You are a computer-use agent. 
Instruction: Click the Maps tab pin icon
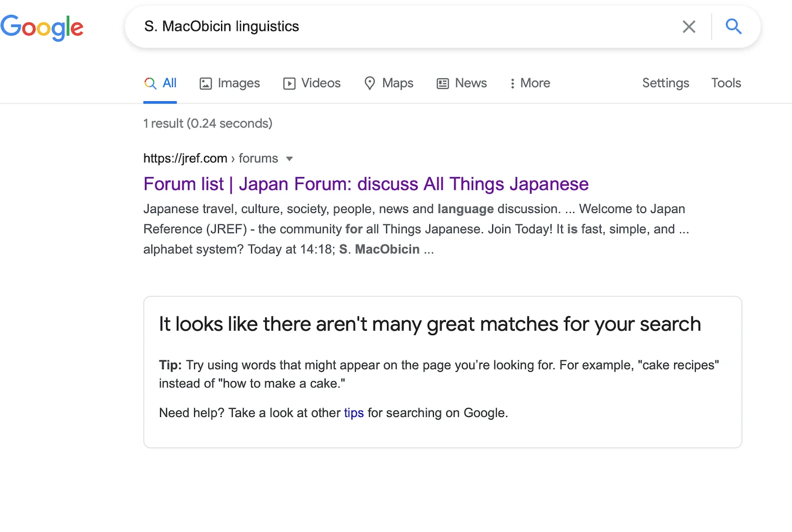(370, 83)
